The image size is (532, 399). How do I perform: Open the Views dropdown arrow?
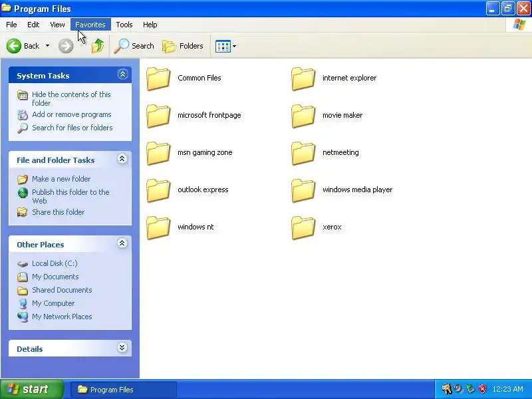[x=234, y=46]
